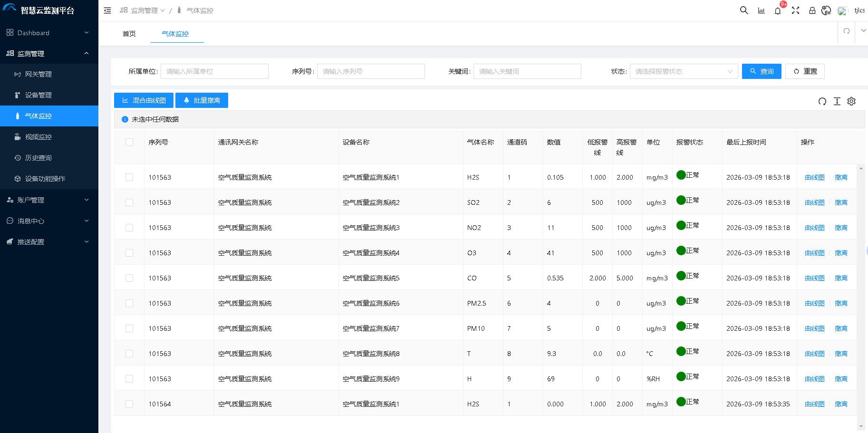Check the O3 row checkbox
Image resolution: width=868 pixels, height=433 pixels.
coord(129,253)
